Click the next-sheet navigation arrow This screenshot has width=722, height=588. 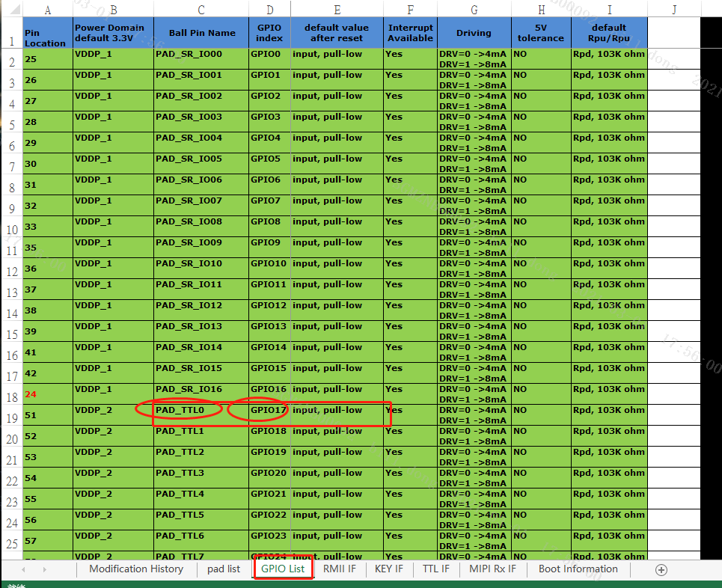pos(43,569)
